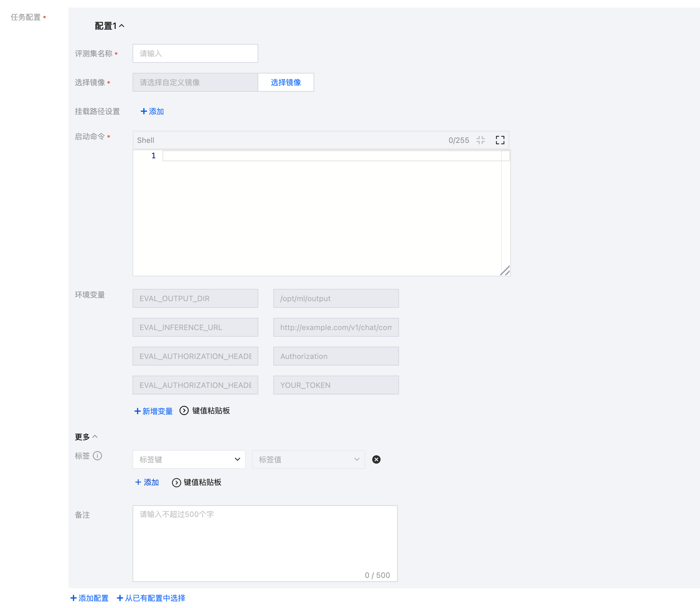Click the info icon next to 标签
Viewport: 700px width, 608px height.
point(97,456)
